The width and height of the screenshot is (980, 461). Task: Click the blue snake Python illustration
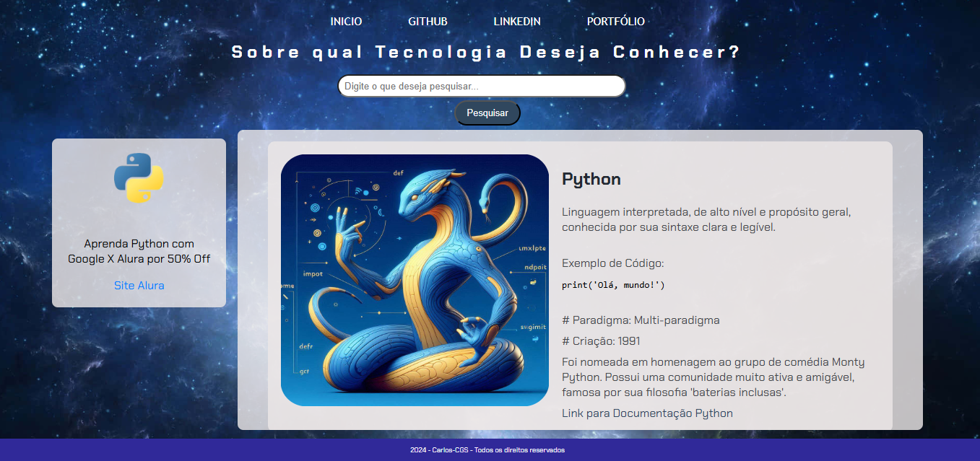coord(415,280)
